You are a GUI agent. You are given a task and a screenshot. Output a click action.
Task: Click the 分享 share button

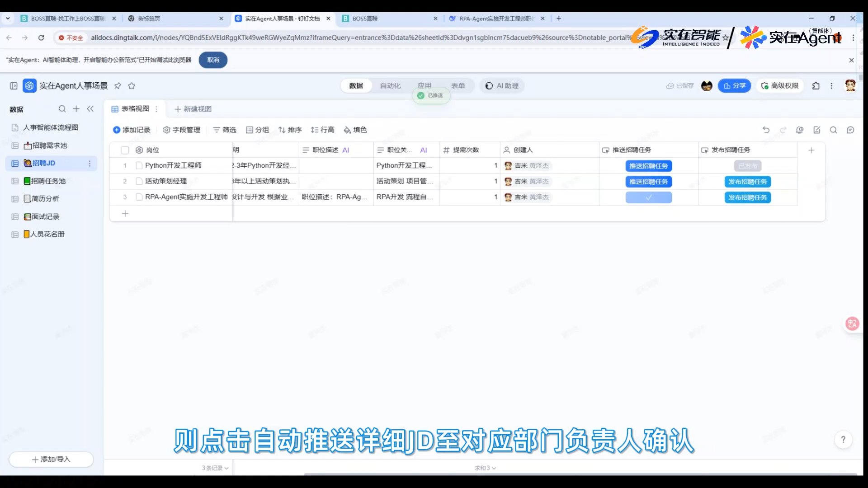pos(734,86)
